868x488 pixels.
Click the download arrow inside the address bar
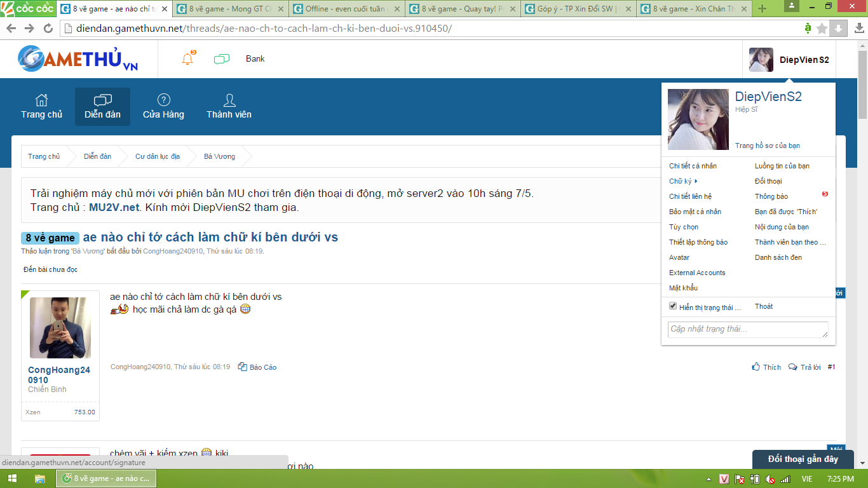coord(839,29)
